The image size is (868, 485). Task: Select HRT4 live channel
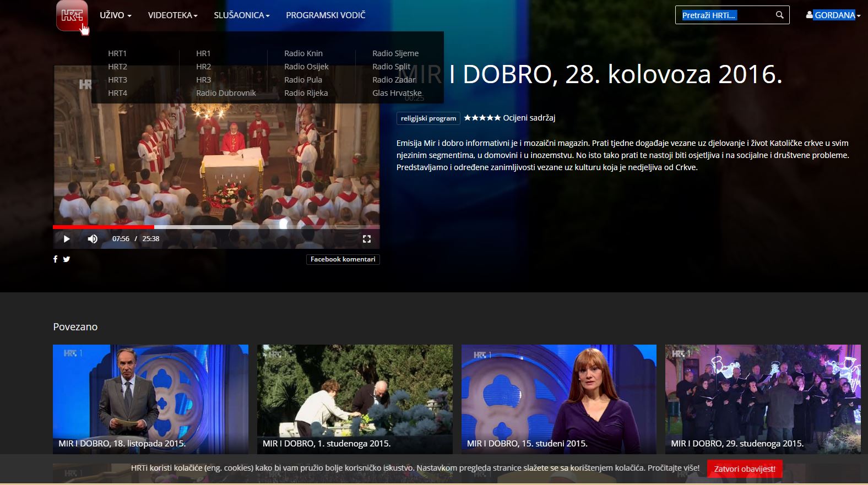pyautogui.click(x=117, y=93)
